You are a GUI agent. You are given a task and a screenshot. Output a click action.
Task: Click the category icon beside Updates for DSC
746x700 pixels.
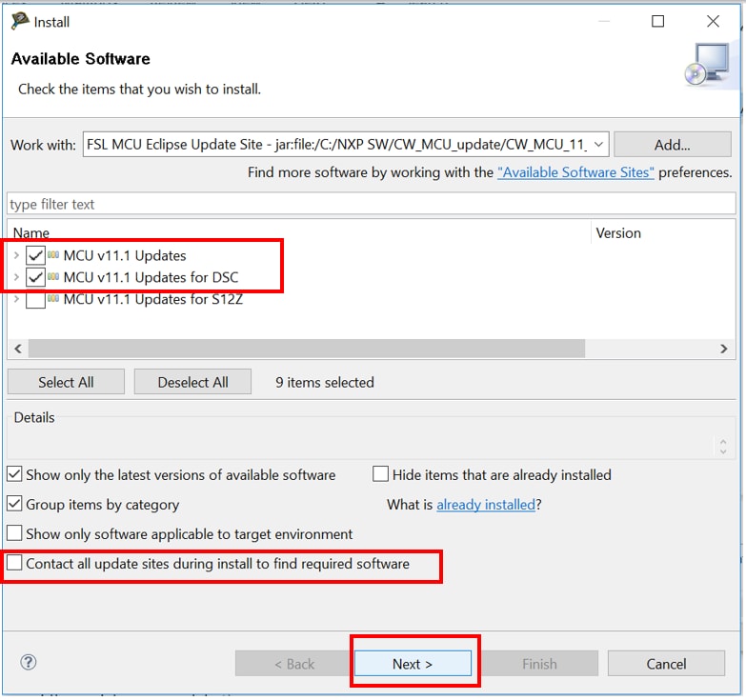point(53,277)
